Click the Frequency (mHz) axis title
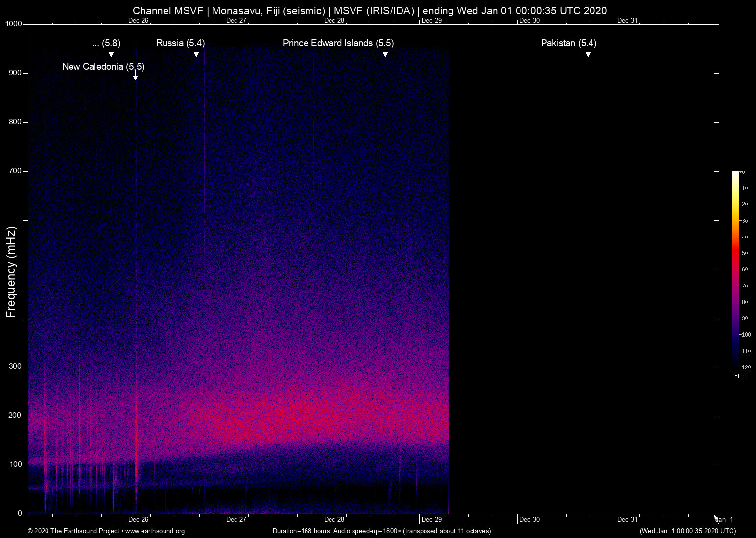The image size is (756, 538). (11, 272)
